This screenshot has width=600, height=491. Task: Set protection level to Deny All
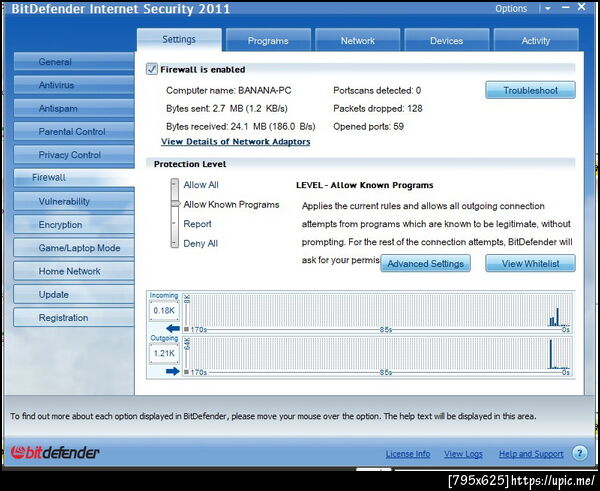[201, 243]
